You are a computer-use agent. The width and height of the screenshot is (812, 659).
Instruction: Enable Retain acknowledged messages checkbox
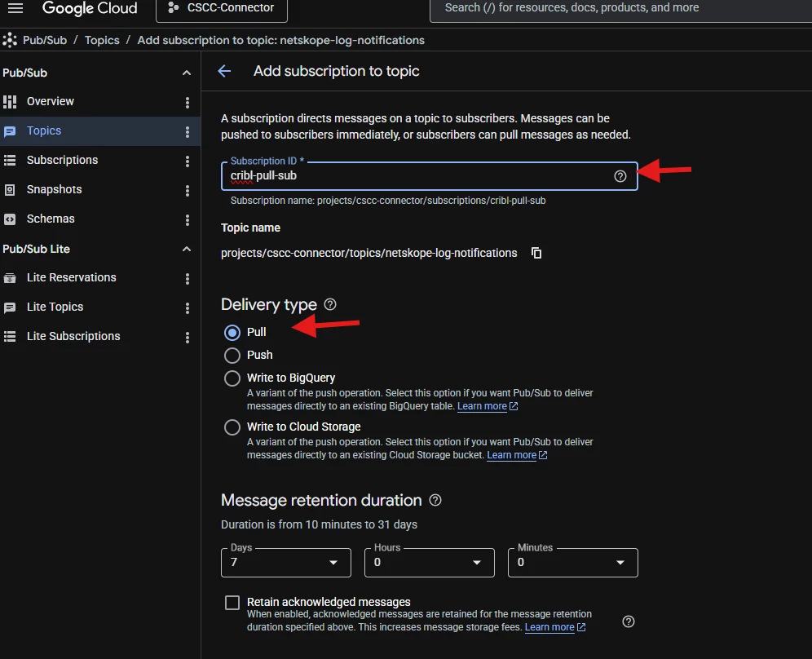[x=232, y=603]
